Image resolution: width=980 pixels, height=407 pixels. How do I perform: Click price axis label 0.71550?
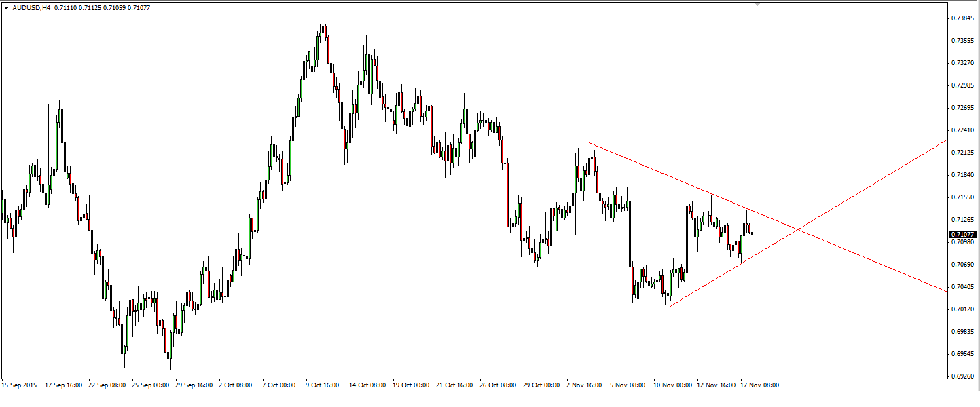tap(963, 197)
